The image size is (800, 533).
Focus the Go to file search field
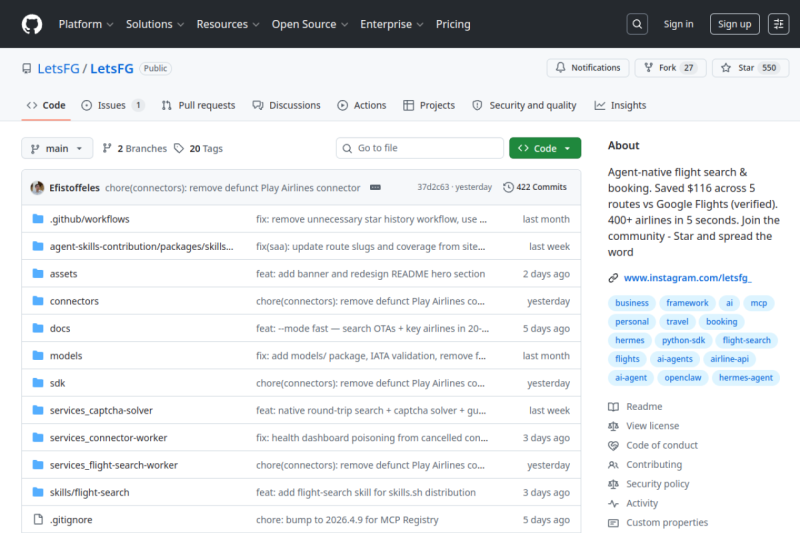(420, 148)
